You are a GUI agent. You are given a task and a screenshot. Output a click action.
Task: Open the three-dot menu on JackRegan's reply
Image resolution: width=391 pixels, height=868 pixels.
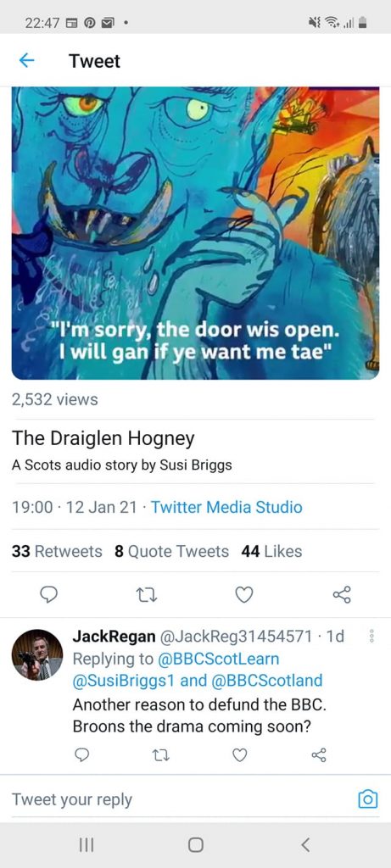tap(371, 636)
